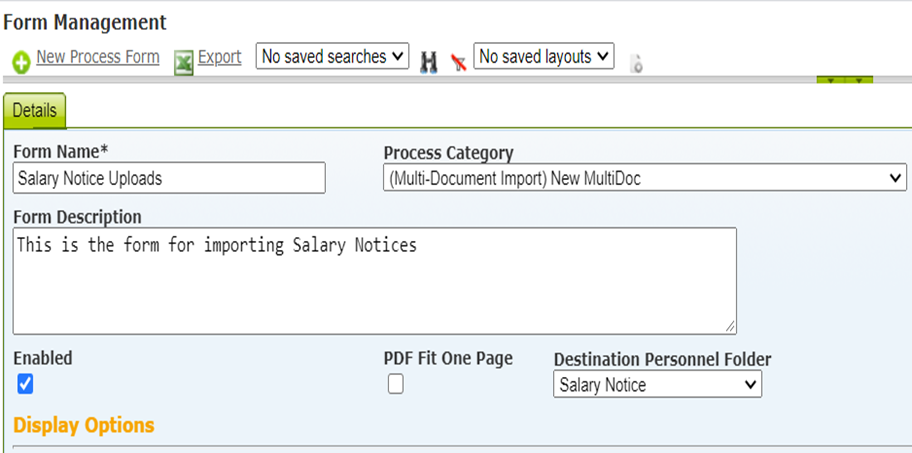Click inside the Form Description text area
The width and height of the screenshot is (912, 453).
374,280
